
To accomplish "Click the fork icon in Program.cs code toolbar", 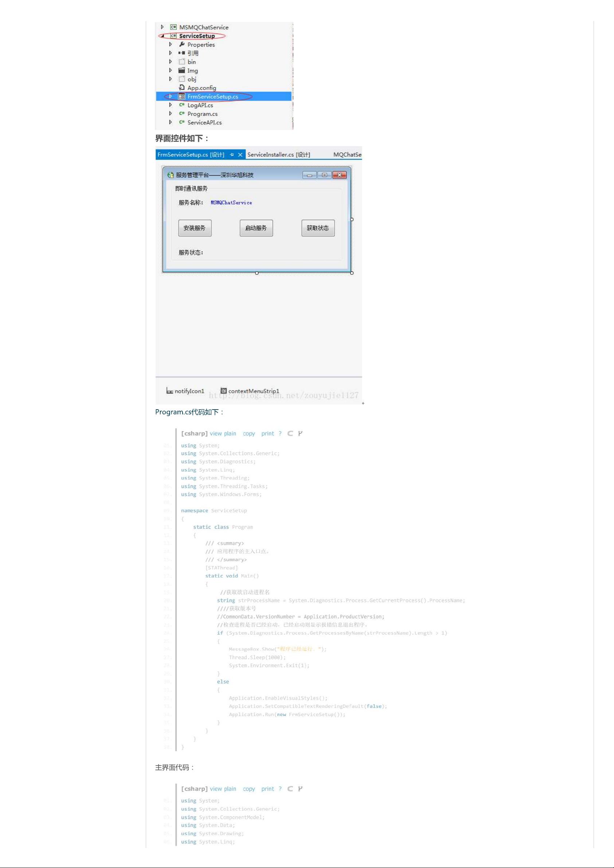I will 300,433.
